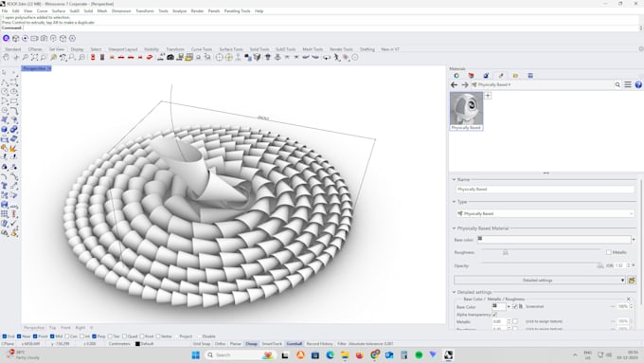Switch to the Top viewport tab

(53, 328)
